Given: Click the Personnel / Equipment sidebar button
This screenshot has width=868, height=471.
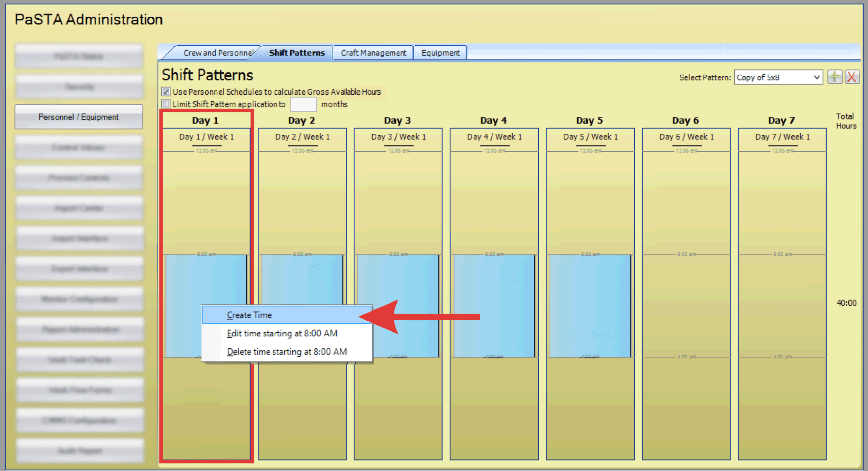Looking at the screenshot, I should pyautogui.click(x=78, y=117).
